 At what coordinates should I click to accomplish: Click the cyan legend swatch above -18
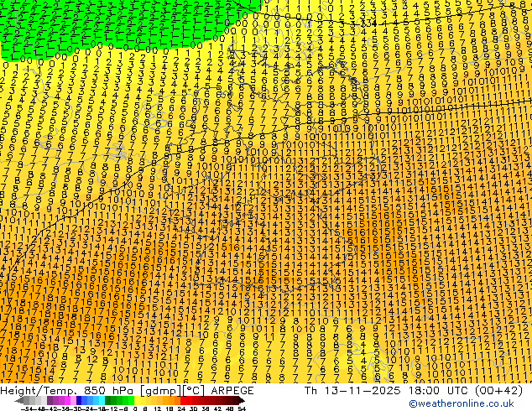click(x=102, y=400)
